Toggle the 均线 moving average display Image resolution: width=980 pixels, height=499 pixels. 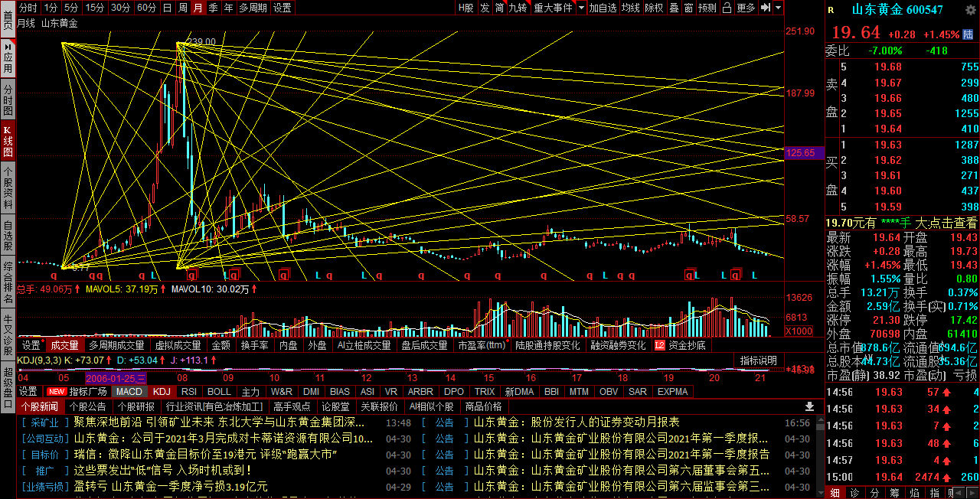pos(630,8)
